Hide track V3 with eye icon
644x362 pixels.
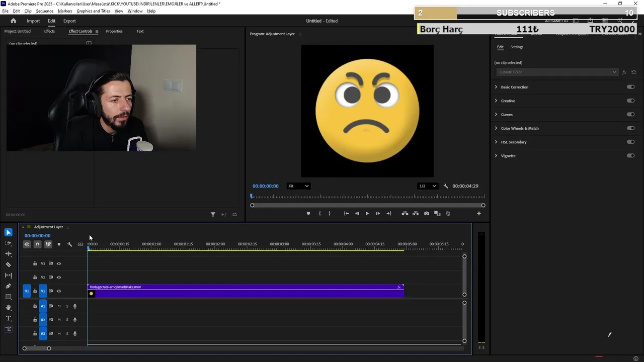[59, 263]
